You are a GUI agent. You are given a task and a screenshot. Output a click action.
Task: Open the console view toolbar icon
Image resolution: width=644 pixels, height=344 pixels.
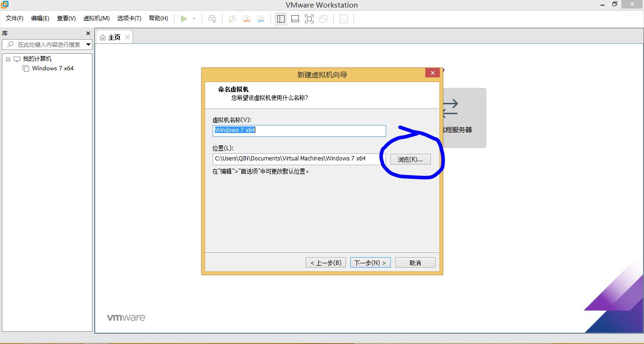pyautogui.click(x=344, y=19)
